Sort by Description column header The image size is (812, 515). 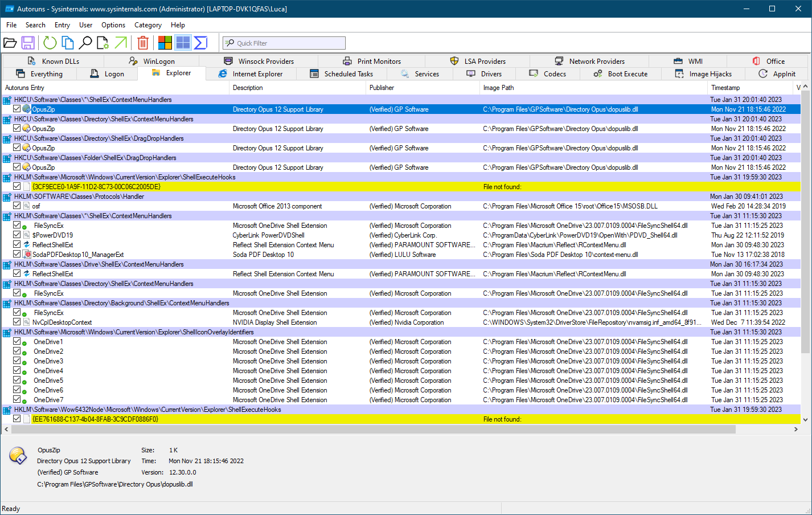(x=298, y=88)
